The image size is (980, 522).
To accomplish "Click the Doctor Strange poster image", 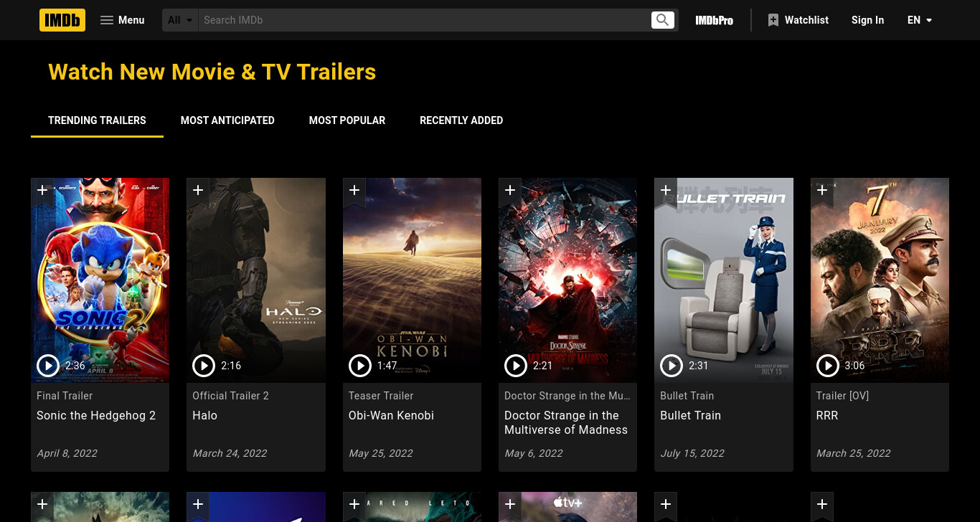I will coord(567,280).
